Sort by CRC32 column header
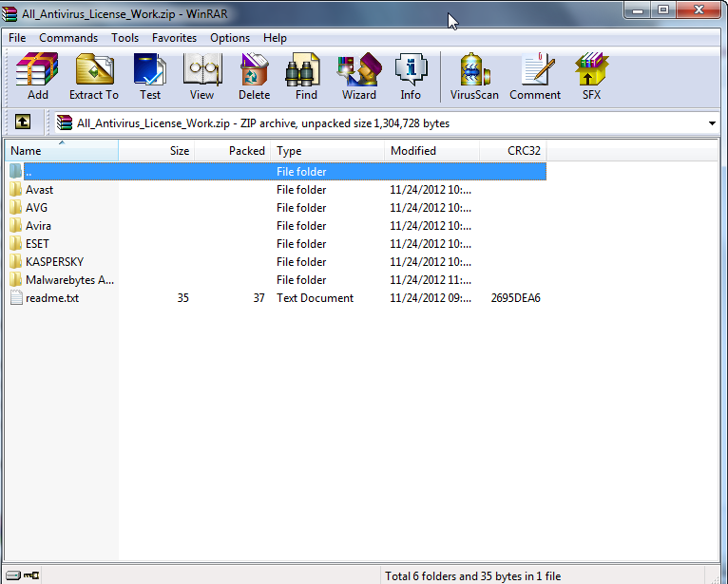The width and height of the screenshot is (728, 584). click(x=513, y=151)
